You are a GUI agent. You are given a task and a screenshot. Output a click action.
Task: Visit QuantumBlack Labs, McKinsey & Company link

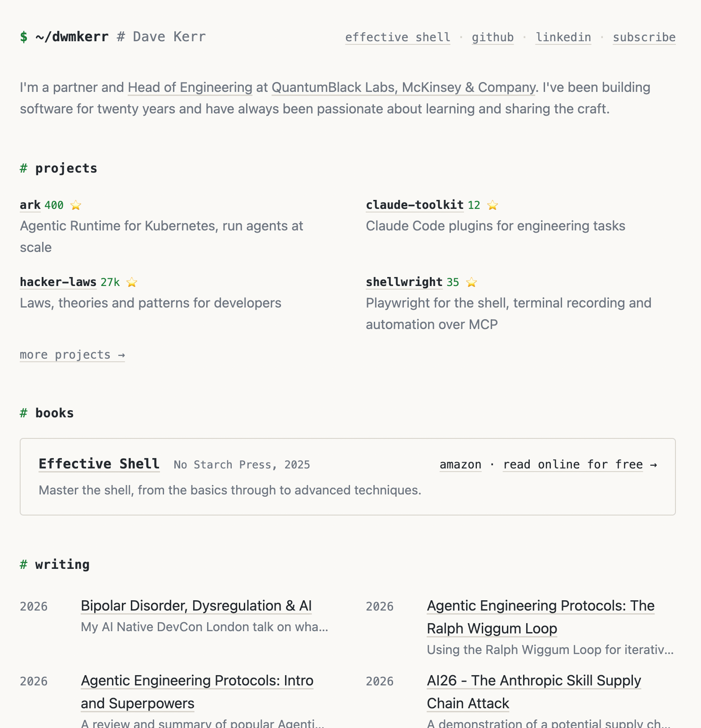tap(403, 87)
